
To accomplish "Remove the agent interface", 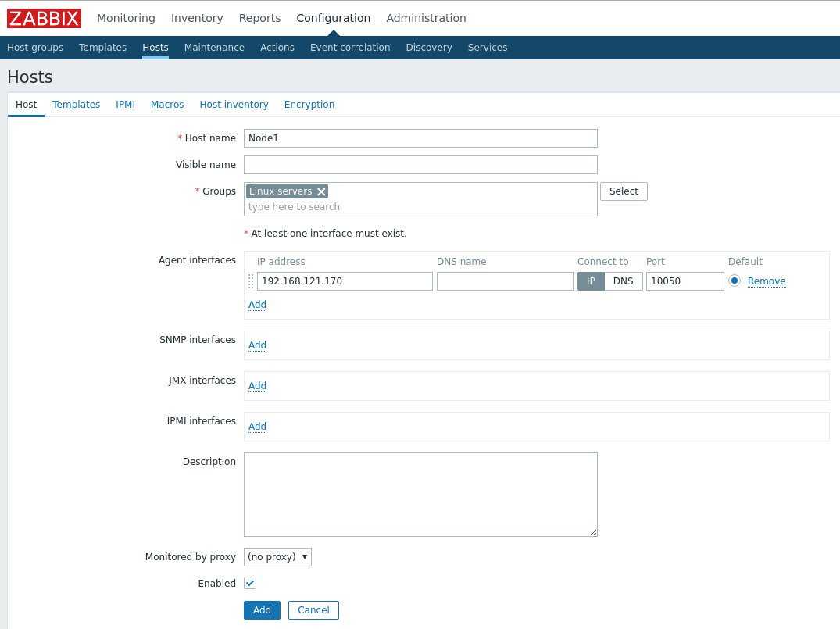I will pyautogui.click(x=766, y=281).
